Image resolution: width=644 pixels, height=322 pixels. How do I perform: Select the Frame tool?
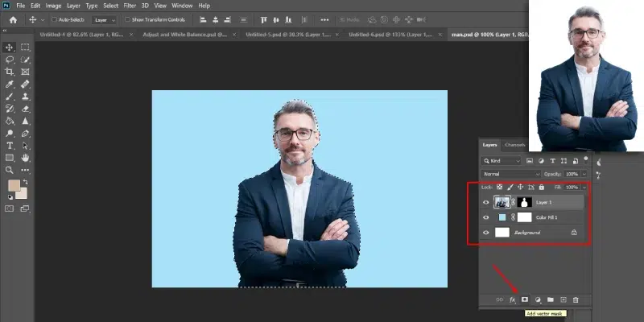click(25, 72)
